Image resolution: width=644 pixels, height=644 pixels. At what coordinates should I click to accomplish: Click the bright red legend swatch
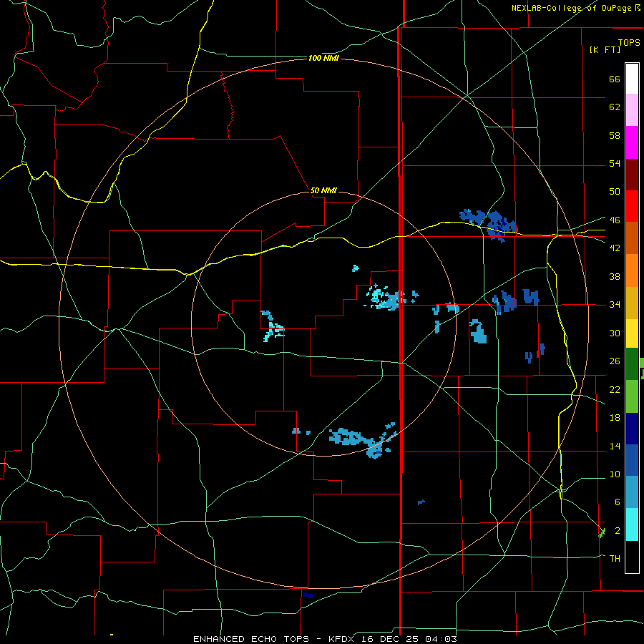[x=632, y=207]
